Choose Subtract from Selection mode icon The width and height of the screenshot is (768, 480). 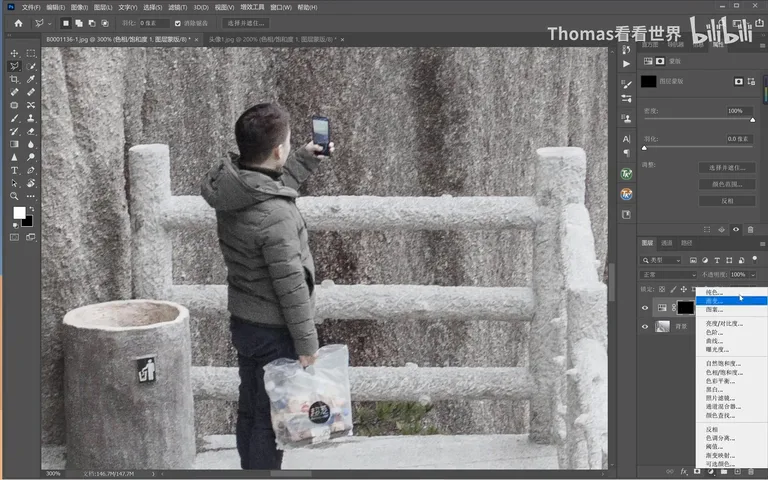92,23
